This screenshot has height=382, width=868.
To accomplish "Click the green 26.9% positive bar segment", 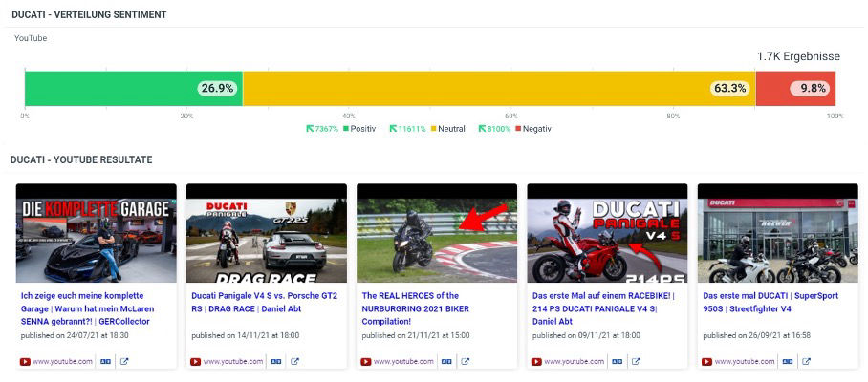I will (x=134, y=89).
